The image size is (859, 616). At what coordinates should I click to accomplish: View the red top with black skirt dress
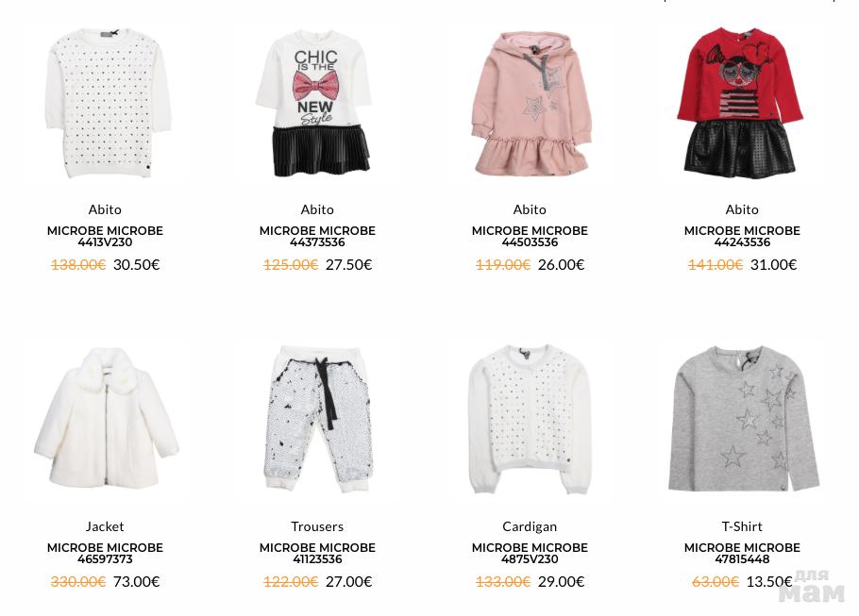[742, 104]
